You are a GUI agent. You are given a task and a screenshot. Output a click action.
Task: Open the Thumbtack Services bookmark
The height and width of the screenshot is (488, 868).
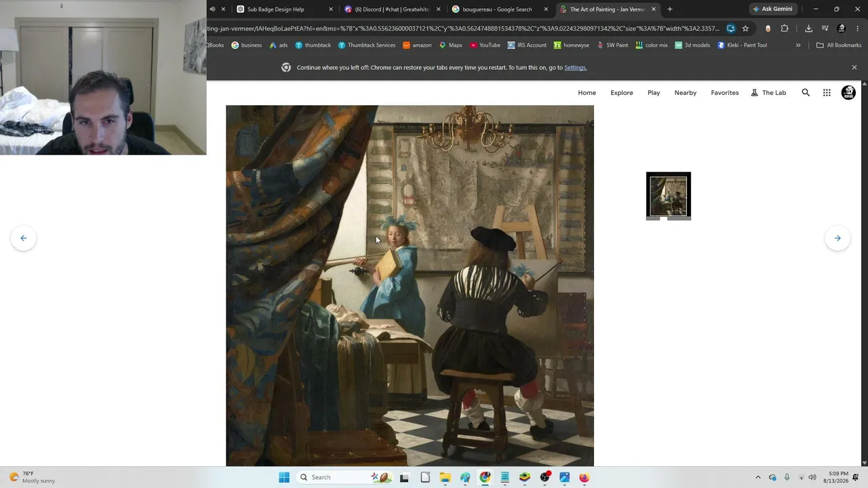(366, 45)
